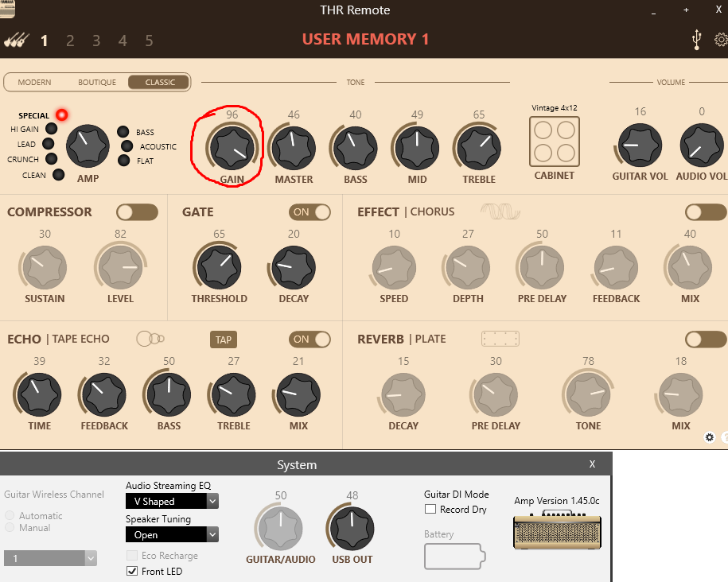Select Automatic wireless channel radio

(x=10, y=515)
